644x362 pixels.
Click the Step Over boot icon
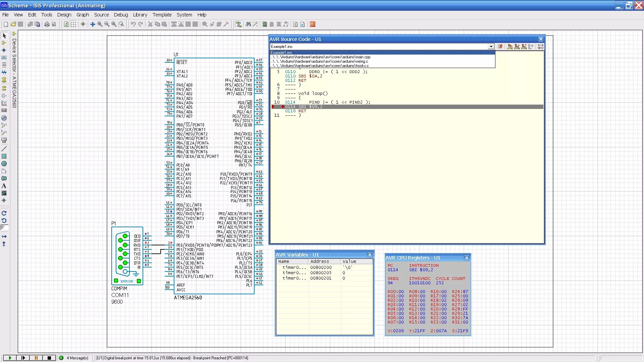[x=510, y=47]
